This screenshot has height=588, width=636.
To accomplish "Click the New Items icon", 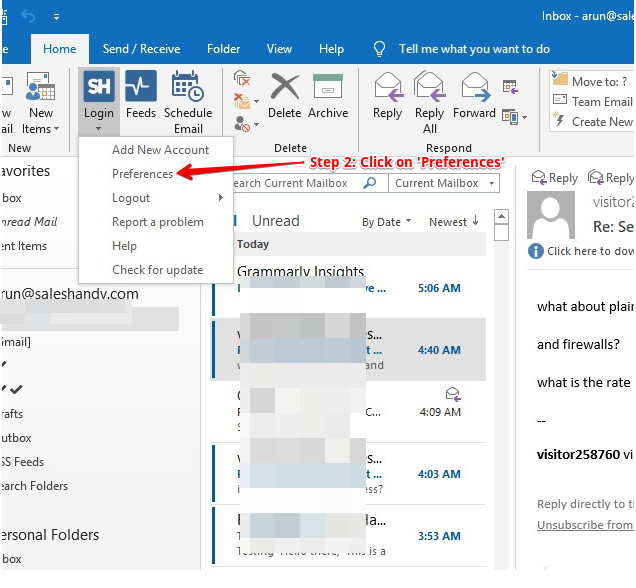I will (40, 86).
